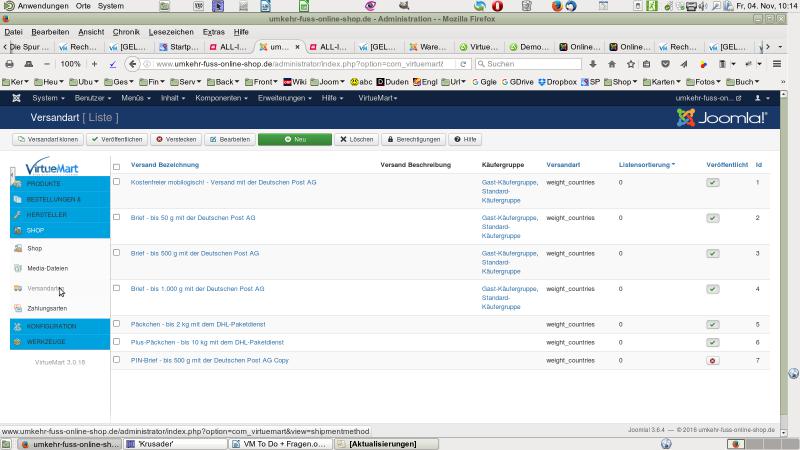Open Media-Dateien in the VirtueMart sidebar

pyautogui.click(x=48, y=268)
